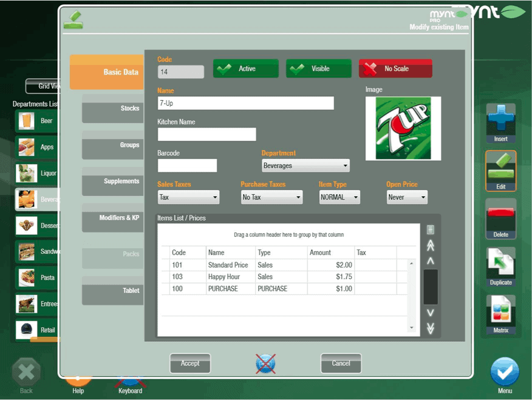Click the 7-Up product image thumbnail

(403, 129)
